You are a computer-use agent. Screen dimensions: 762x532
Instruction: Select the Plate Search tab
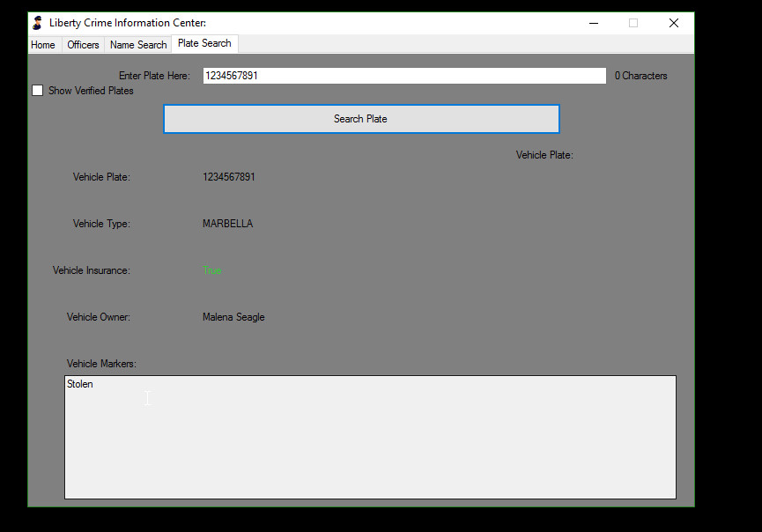click(204, 43)
